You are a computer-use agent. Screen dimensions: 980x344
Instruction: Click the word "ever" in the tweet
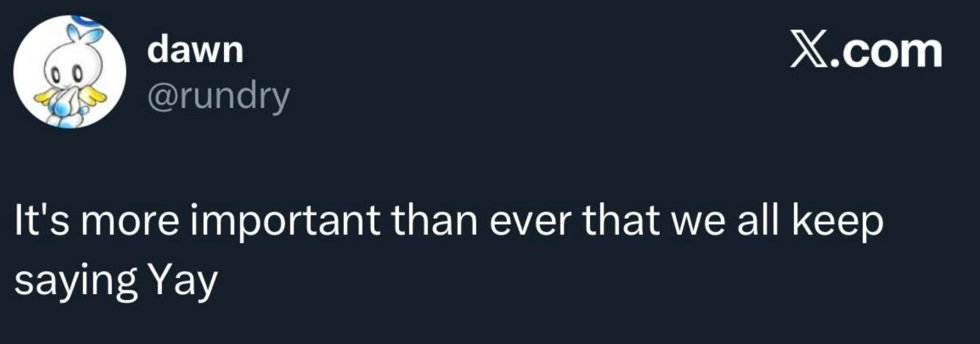(530, 222)
